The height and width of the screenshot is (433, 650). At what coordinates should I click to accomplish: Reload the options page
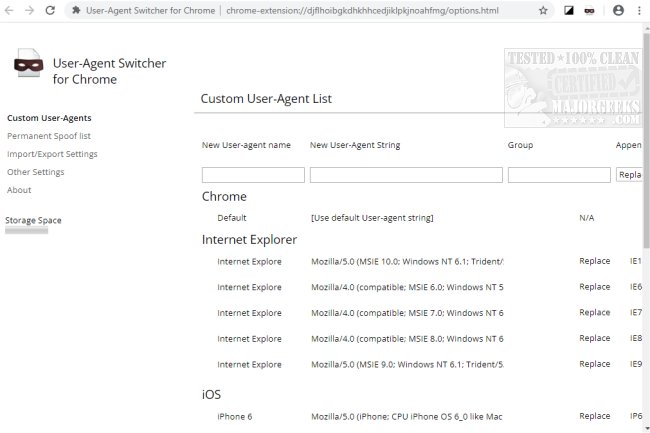click(x=50, y=10)
